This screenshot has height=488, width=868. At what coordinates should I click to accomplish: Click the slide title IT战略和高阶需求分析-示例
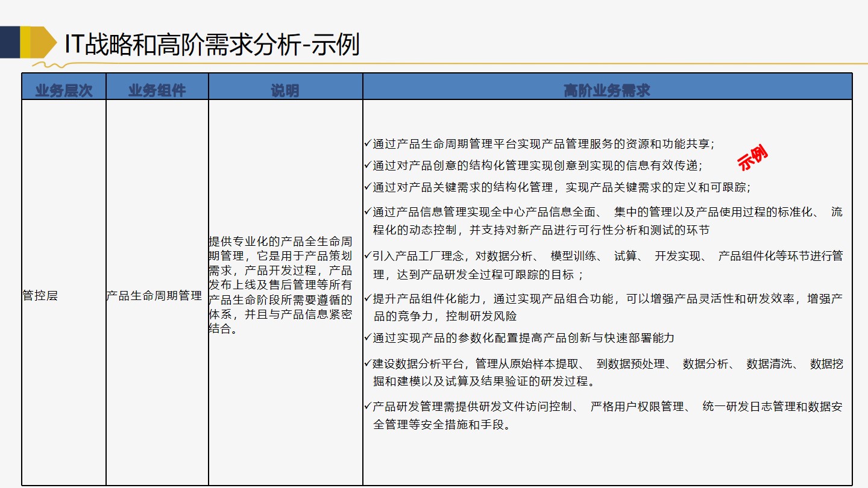pyautogui.click(x=212, y=45)
